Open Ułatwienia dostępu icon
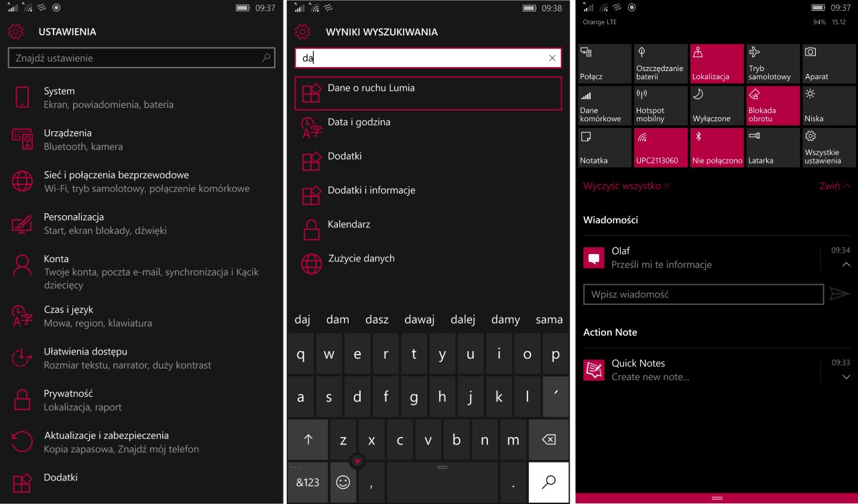Viewport: 858px width, 504px height. [x=22, y=358]
